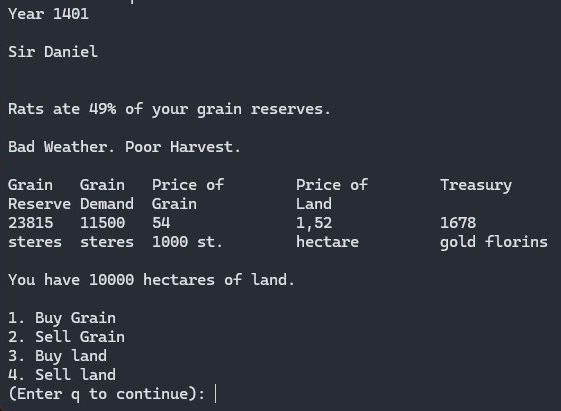The image size is (561, 411).
Task: Click the Price of Grain value 54
Action: coord(161,223)
